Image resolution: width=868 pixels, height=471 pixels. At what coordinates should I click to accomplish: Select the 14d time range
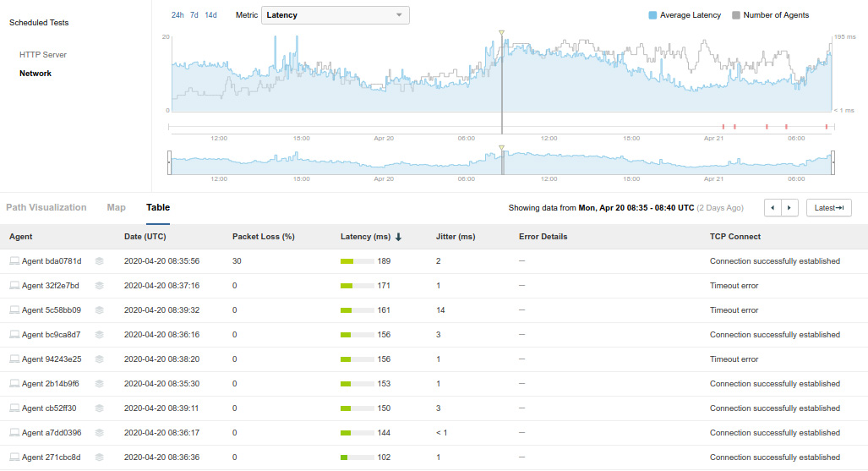(211, 15)
